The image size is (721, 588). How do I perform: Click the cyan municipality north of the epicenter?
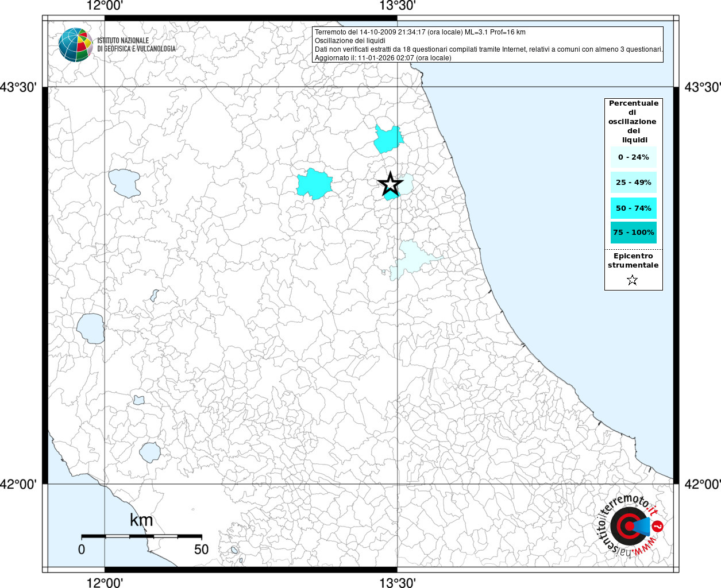[x=388, y=138]
